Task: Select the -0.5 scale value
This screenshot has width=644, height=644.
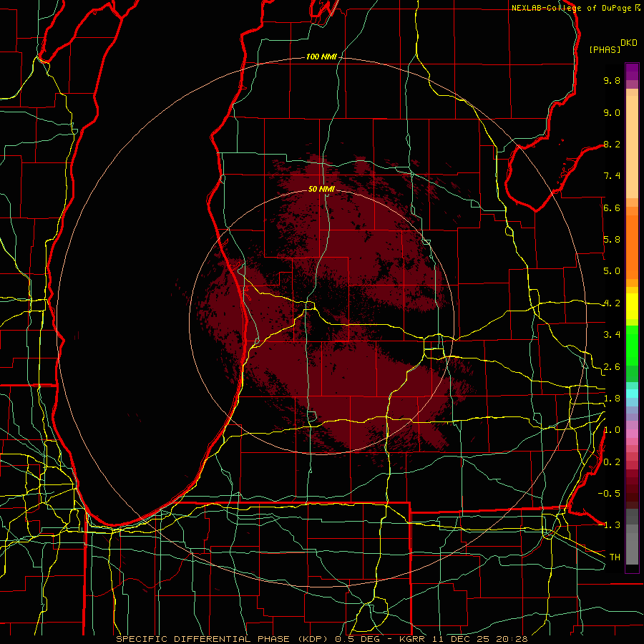Action: click(609, 494)
